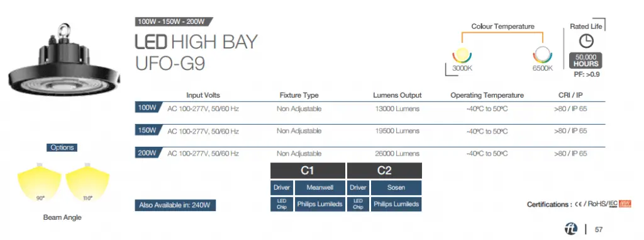Click the C1 configuration header
This screenshot has width=644, height=240.
pyautogui.click(x=308, y=171)
